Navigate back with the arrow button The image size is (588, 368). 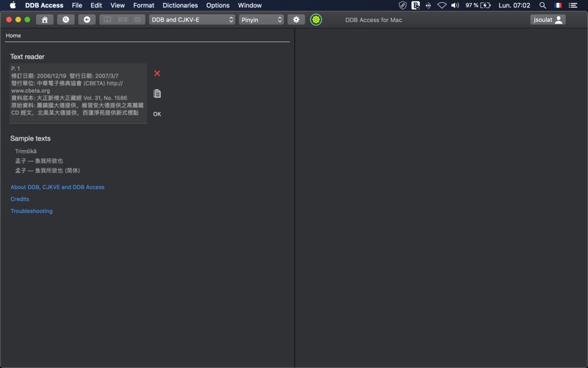(87, 20)
